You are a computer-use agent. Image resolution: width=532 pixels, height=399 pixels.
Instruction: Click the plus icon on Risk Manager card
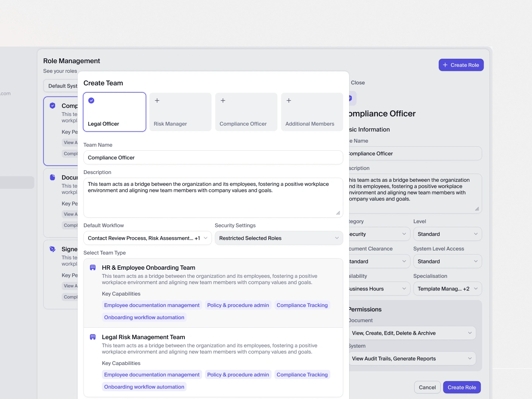tap(157, 100)
